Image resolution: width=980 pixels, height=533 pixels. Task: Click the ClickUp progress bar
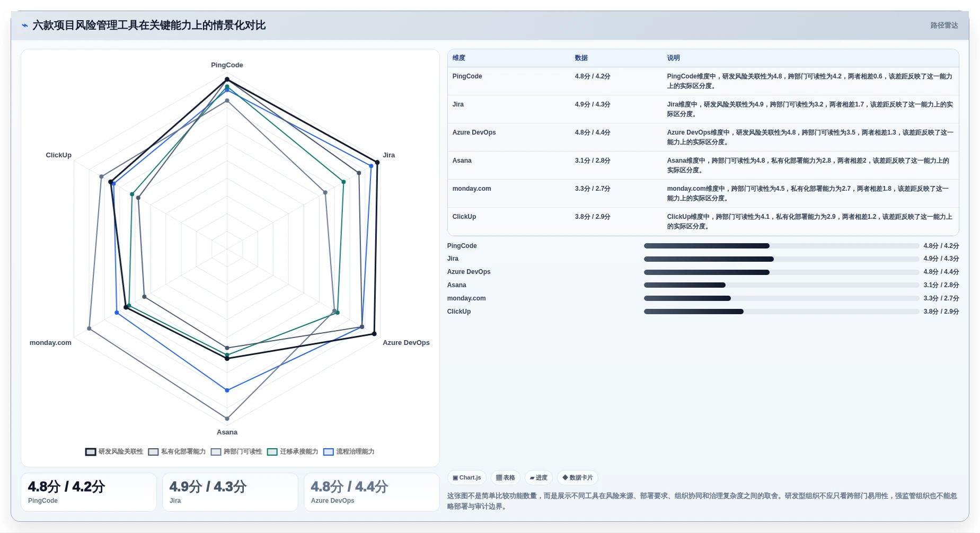[781, 312]
